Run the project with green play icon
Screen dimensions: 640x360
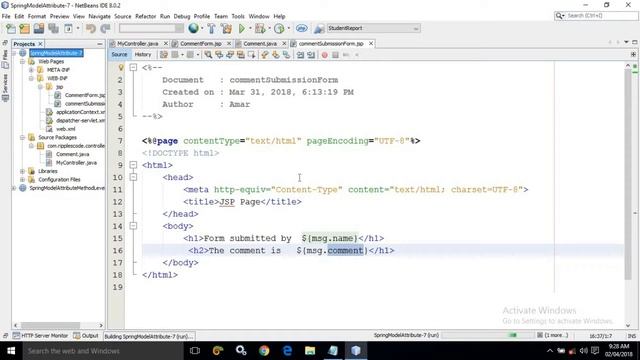(x=242, y=28)
